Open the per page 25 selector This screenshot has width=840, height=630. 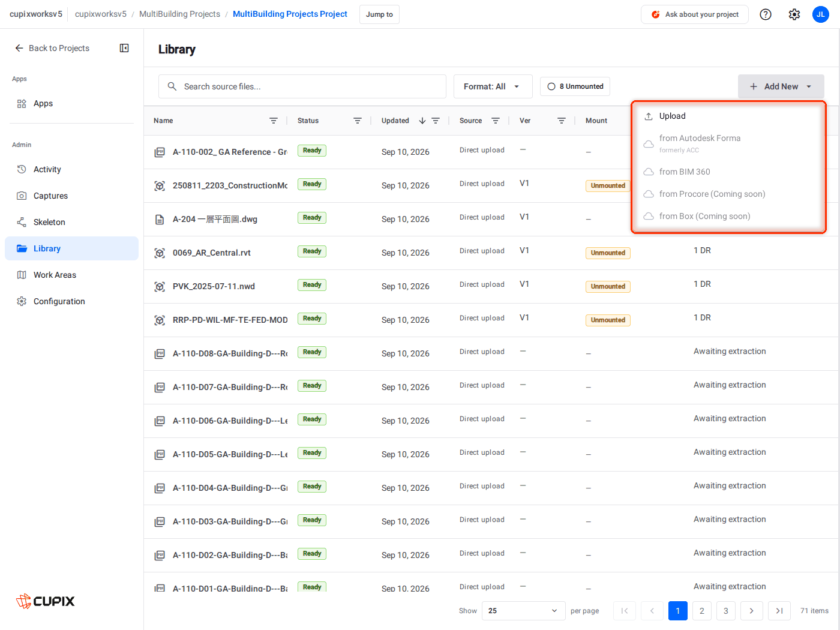[x=523, y=611]
